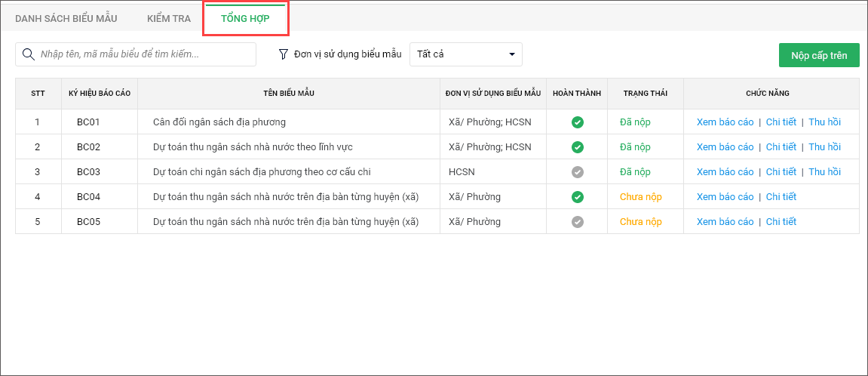View Chi tiết for BC05 row
Screen dimensions: 868x376
(781, 222)
